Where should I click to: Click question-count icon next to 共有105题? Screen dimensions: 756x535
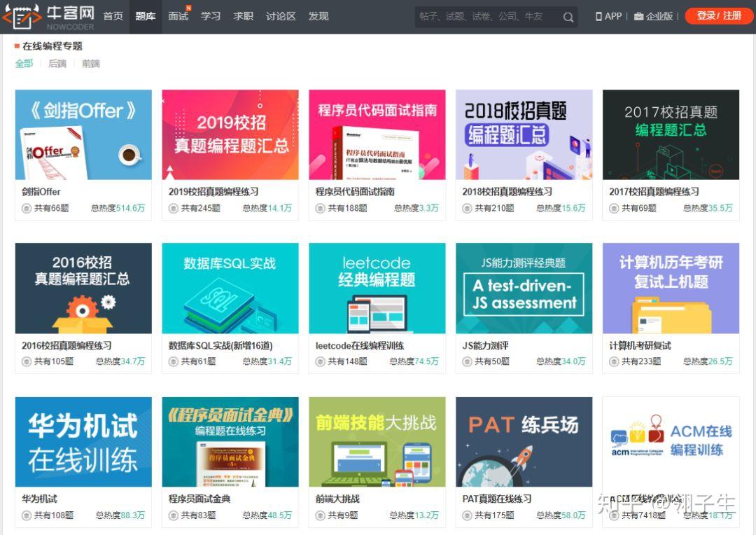coord(26,362)
